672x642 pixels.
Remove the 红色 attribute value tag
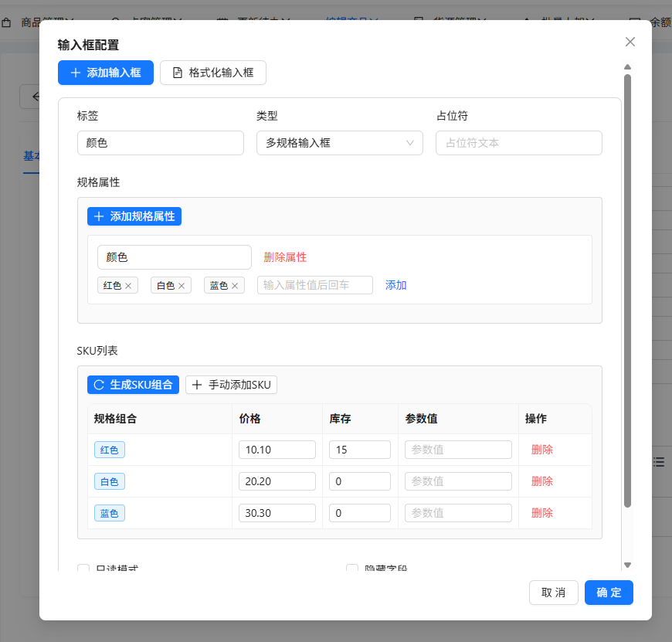pos(128,286)
